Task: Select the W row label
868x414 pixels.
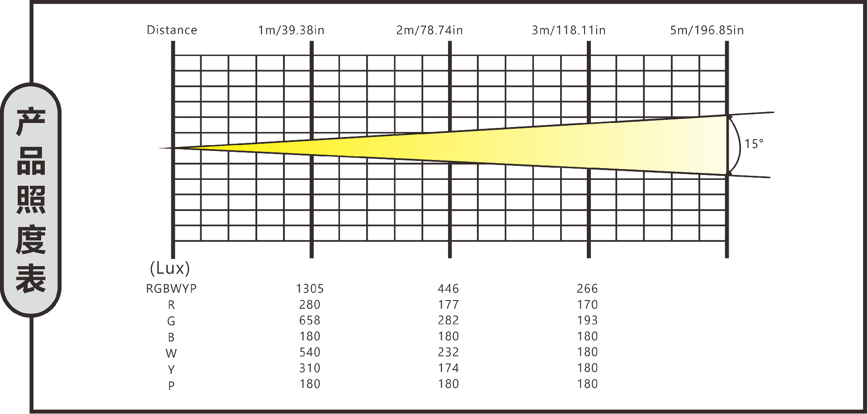Action: coord(171,353)
